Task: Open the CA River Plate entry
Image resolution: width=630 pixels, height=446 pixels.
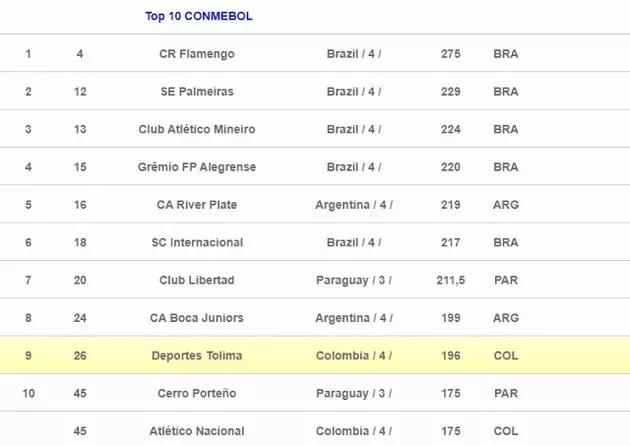Action: pyautogui.click(x=197, y=205)
